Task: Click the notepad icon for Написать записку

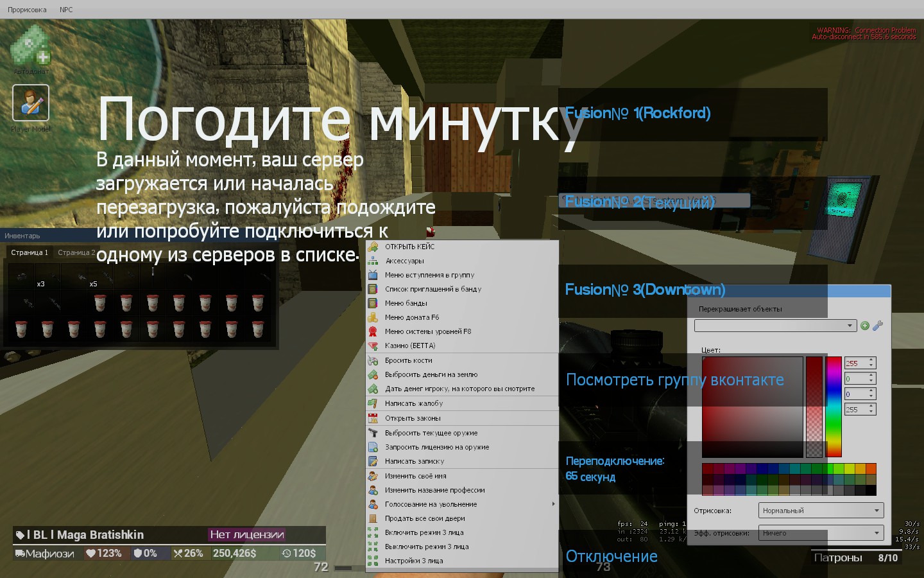Action: [373, 461]
